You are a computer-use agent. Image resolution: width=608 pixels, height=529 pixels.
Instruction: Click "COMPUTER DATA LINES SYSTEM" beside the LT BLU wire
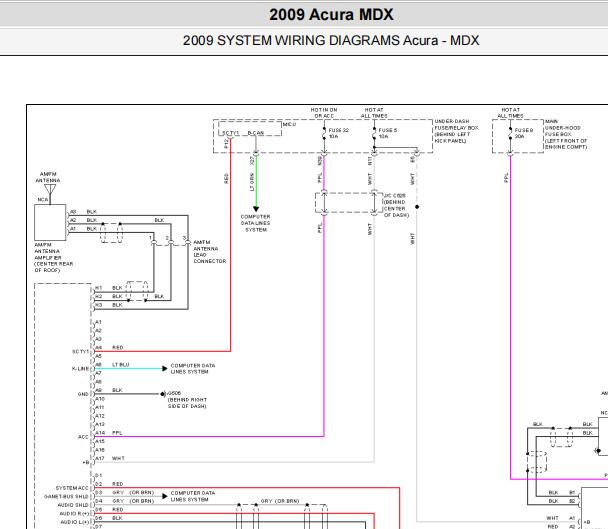(x=193, y=368)
